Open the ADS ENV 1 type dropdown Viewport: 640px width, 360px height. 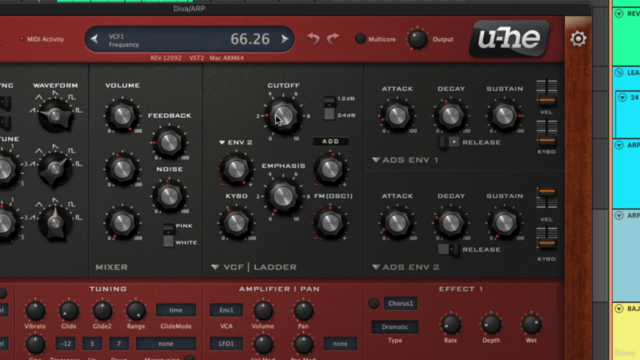point(405,160)
